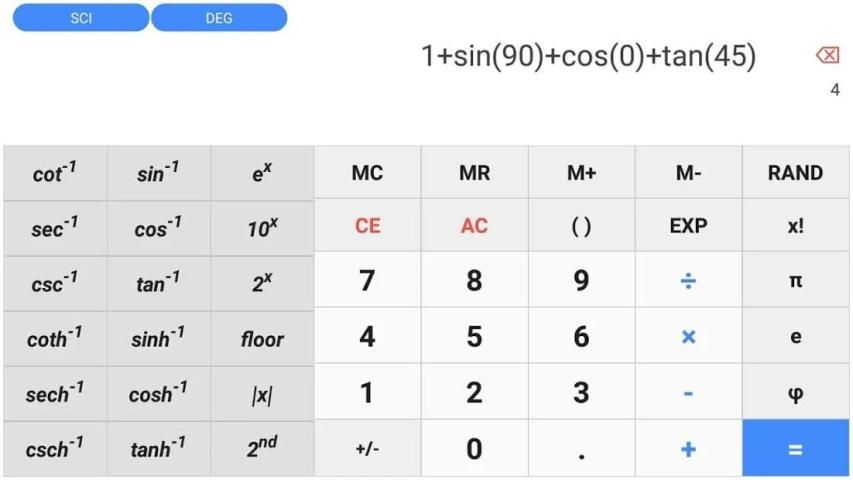Screen dimensions: 853x480
Task: Toggle the DEG angle unit pill
Action: coord(219,18)
